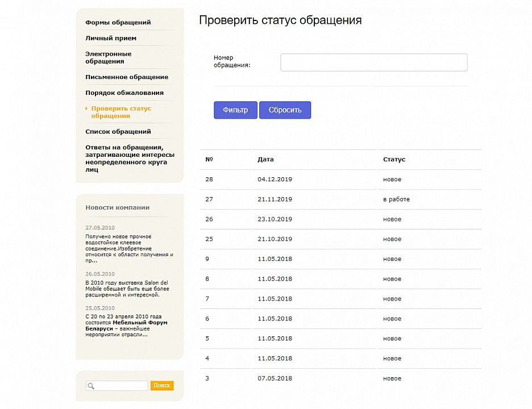Image resolution: width=532 pixels, height=409 pixels.
Task: Click новое status in row 28
Action: coord(392,180)
